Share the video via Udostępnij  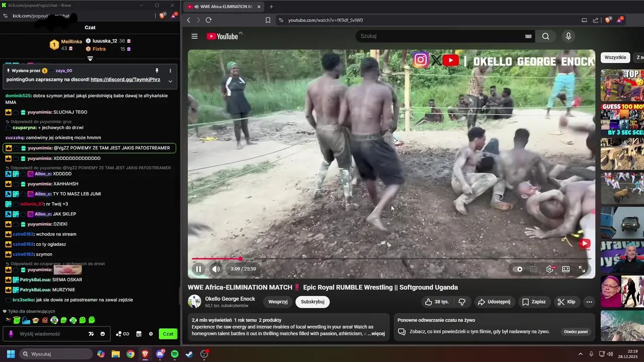[x=494, y=302]
